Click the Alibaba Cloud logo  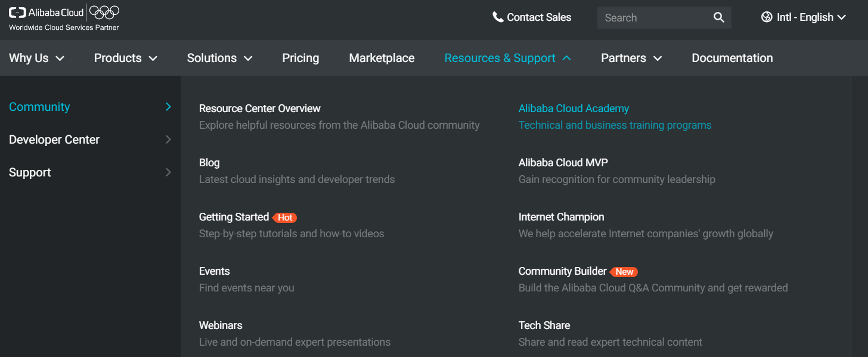pos(45,11)
